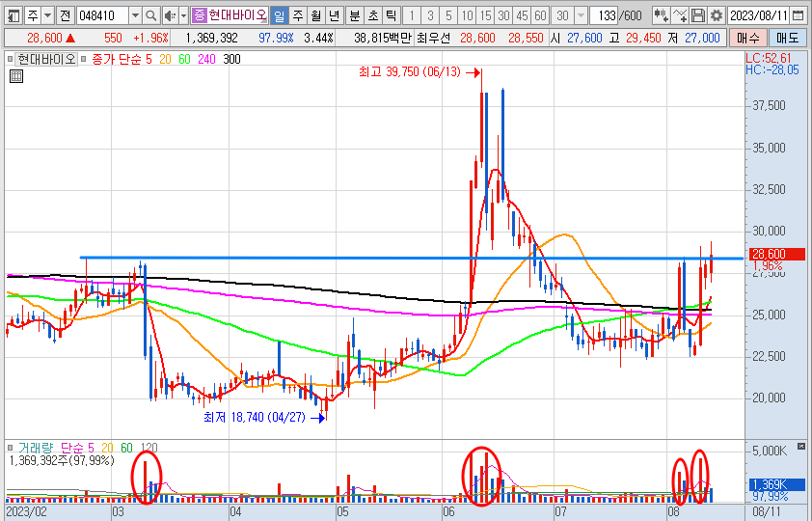Screen dimensions: 812x521
Task: Click the gray 120 volume average label
Action: 149,448
